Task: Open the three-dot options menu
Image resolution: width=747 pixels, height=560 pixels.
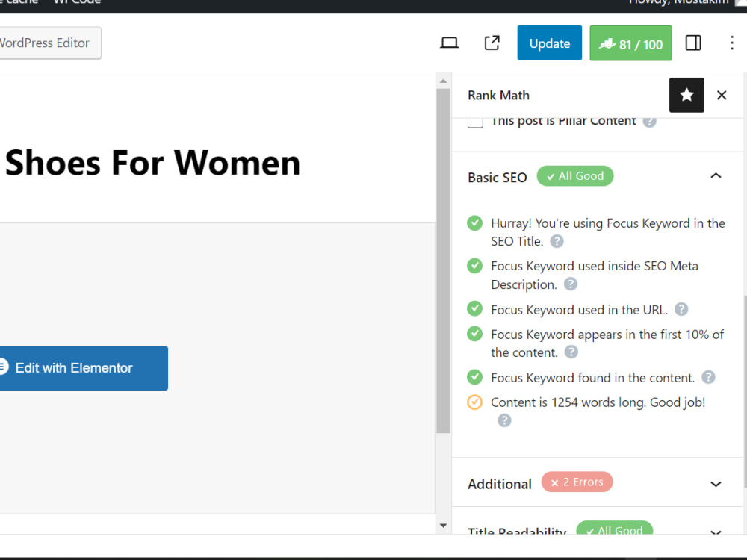Action: (x=732, y=43)
